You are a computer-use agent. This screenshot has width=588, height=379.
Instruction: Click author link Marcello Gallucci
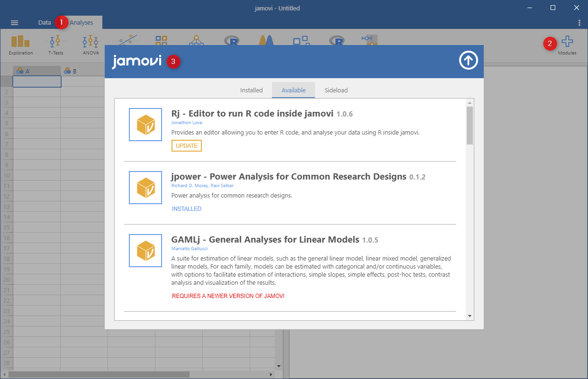coord(190,248)
